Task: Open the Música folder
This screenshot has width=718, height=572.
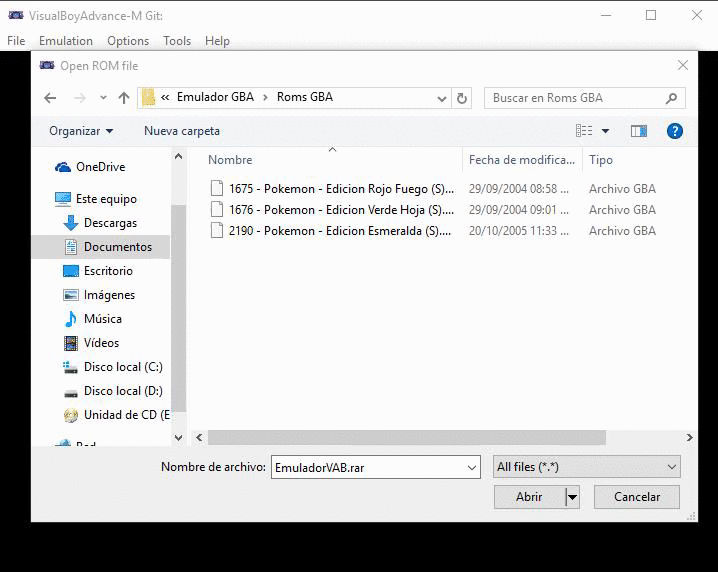Action: pyautogui.click(x=103, y=319)
